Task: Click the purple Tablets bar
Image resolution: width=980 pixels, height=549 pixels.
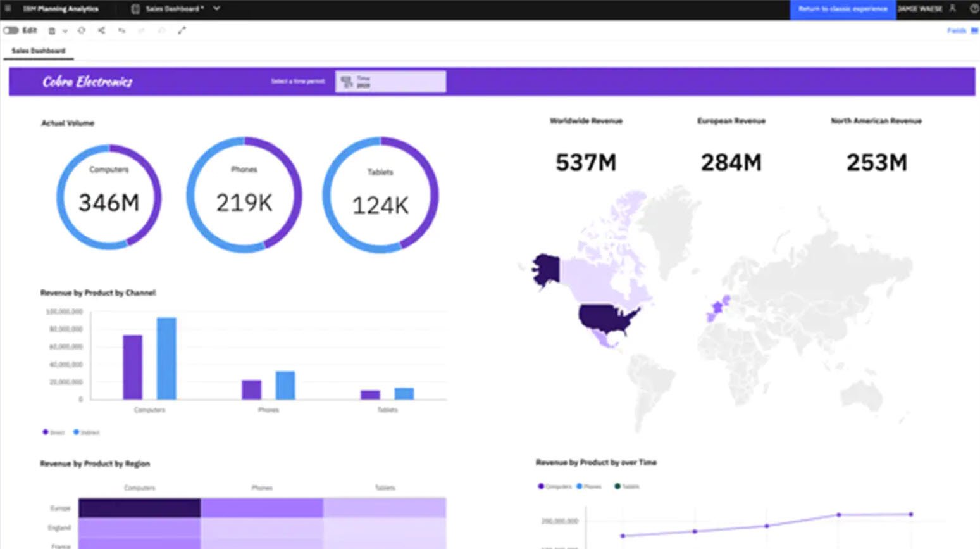Action: [x=370, y=394]
